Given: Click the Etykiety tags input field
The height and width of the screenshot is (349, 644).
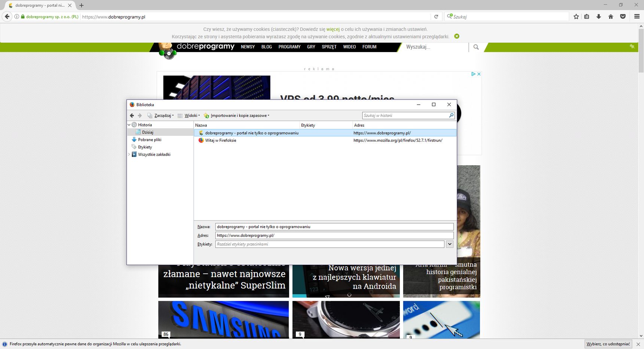Looking at the screenshot, I should click(329, 244).
